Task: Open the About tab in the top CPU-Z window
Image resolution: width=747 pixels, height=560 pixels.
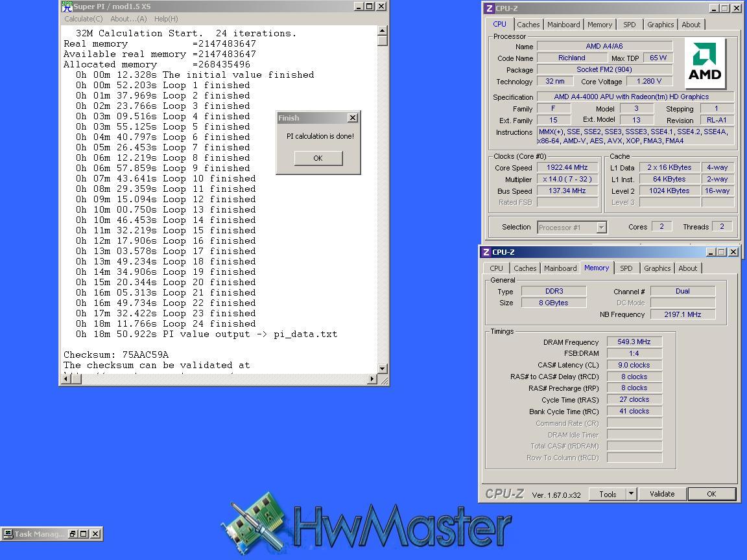Action: click(691, 25)
